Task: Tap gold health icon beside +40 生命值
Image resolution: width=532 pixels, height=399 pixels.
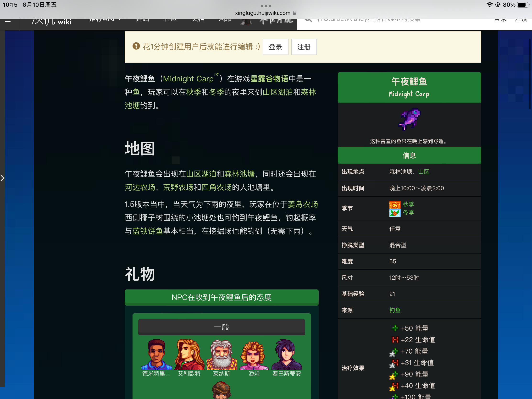Action: coord(394,387)
